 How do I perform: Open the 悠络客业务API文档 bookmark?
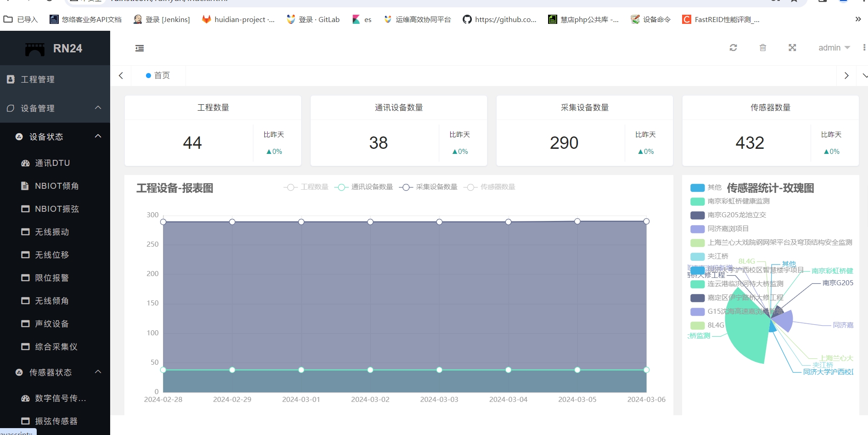point(85,19)
